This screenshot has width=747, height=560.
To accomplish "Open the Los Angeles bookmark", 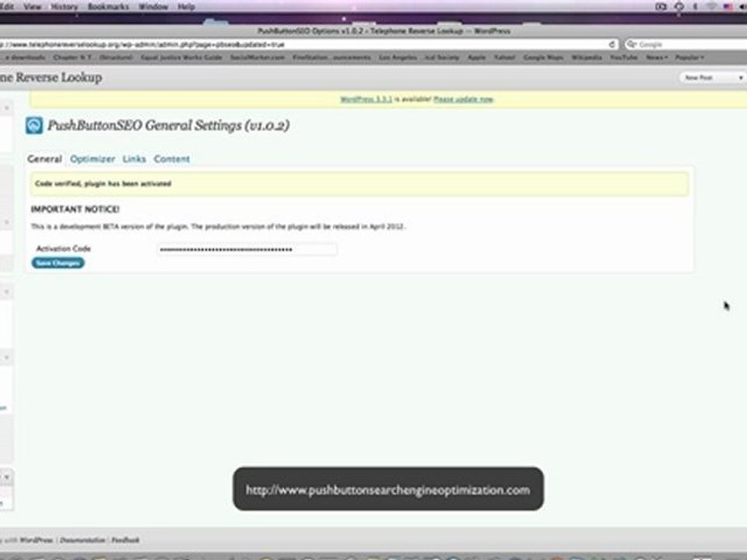I will 398,57.
